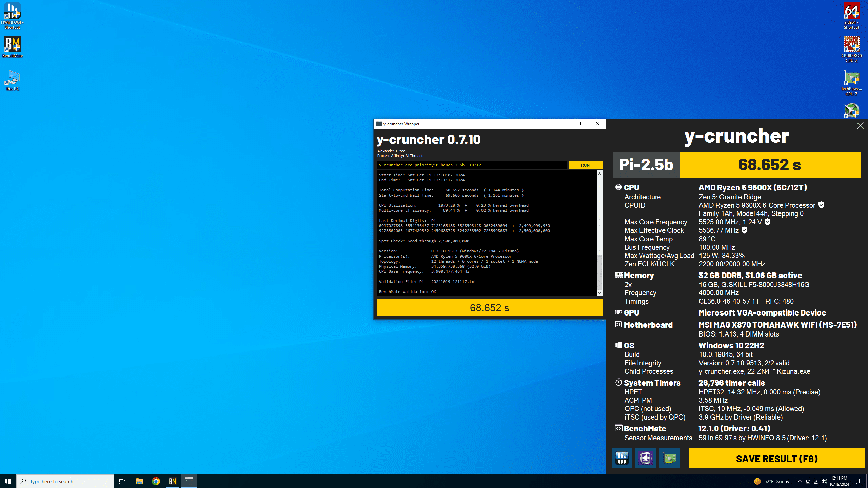Open Google Chrome from taskbar
Image resolution: width=868 pixels, height=488 pixels.
click(x=156, y=481)
